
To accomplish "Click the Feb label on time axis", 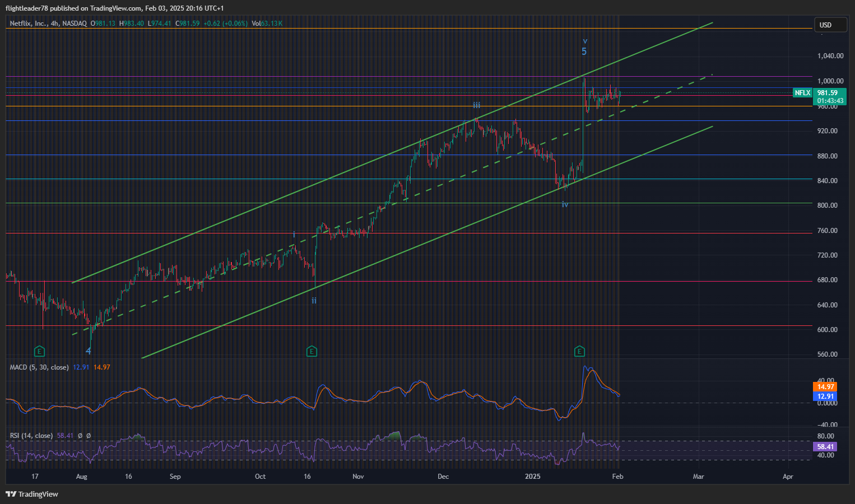I will pos(617,477).
